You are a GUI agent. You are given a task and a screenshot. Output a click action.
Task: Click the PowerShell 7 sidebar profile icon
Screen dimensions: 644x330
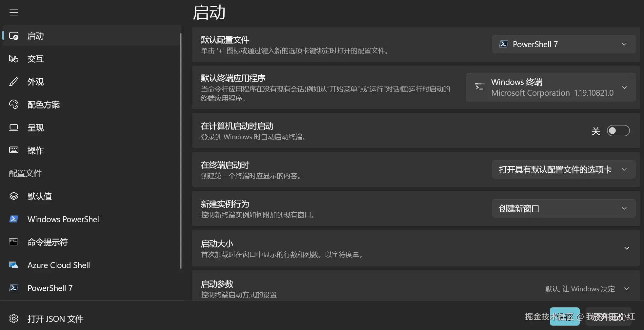pyautogui.click(x=14, y=288)
